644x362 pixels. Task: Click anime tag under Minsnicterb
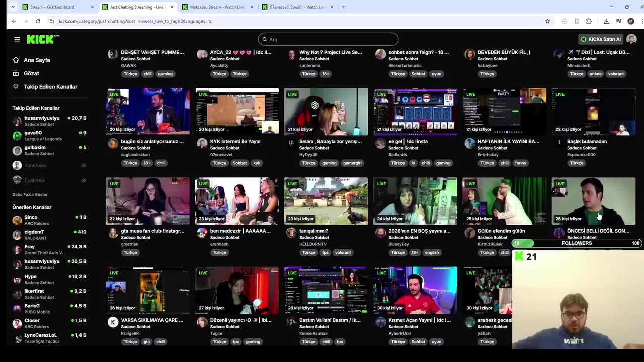click(596, 74)
